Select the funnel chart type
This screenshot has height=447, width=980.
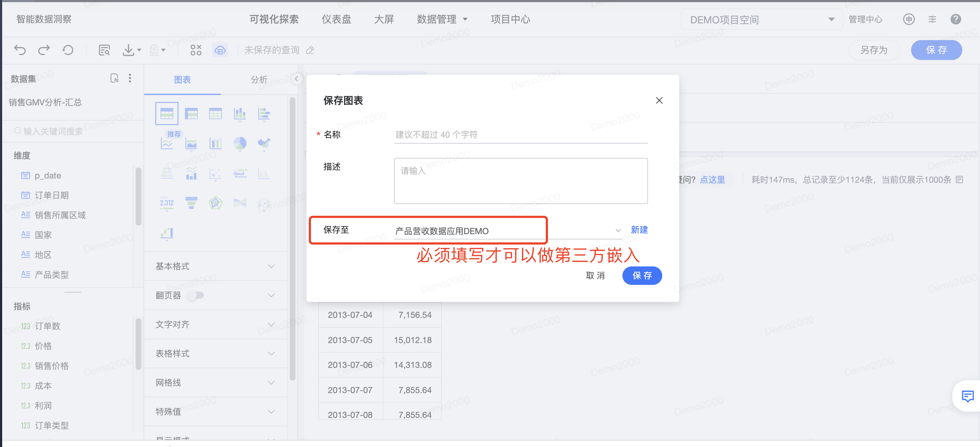coord(191,203)
